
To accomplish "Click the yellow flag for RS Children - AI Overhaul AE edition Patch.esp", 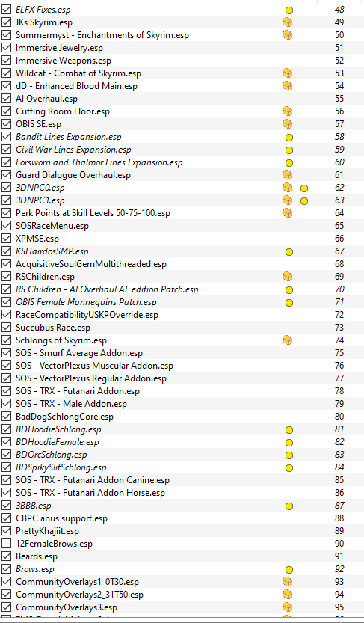I will pyautogui.click(x=289, y=290).
